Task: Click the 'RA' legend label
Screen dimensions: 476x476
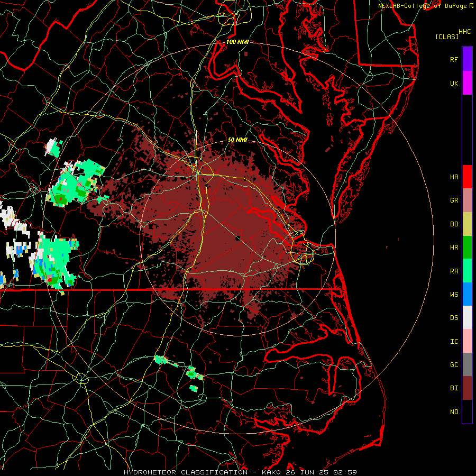Action: coord(454,271)
